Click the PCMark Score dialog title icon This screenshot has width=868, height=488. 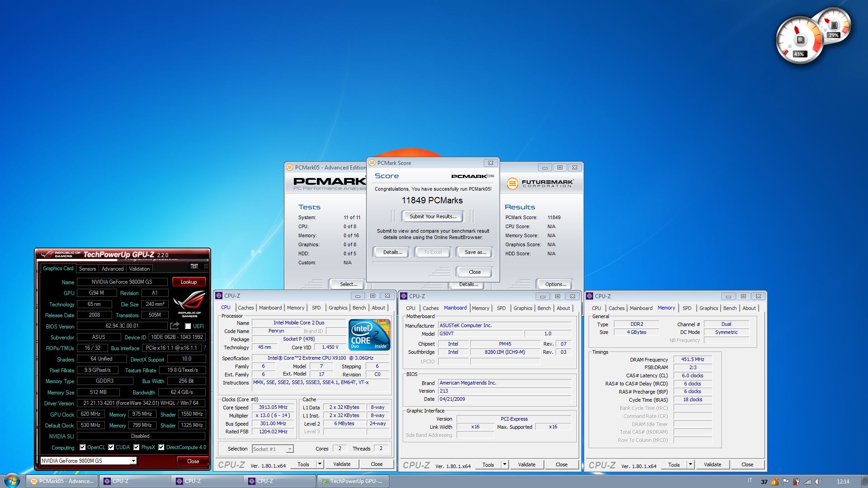coord(372,163)
